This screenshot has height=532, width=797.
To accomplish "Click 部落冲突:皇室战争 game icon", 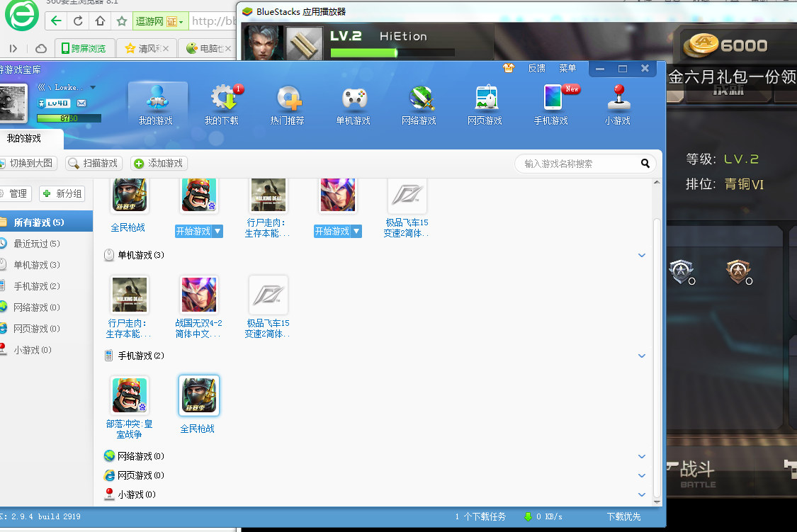I will 130,395.
